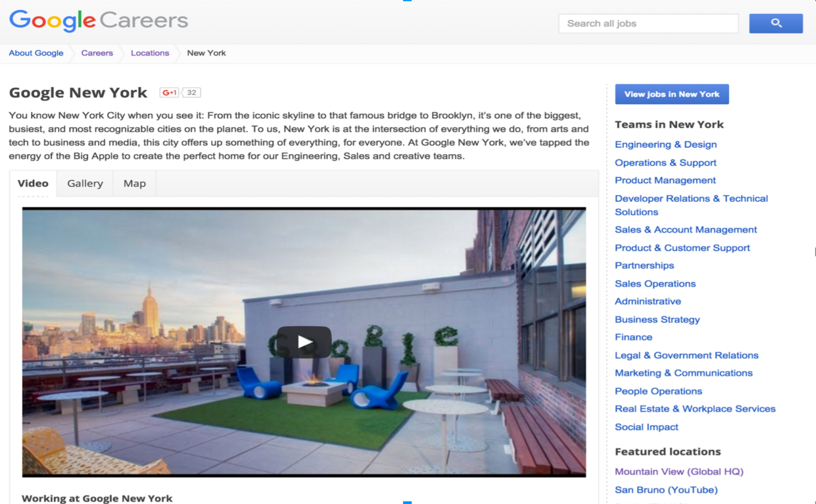This screenshot has height=504, width=816.
Task: Open Marketing & Communications link
Action: [x=684, y=373]
